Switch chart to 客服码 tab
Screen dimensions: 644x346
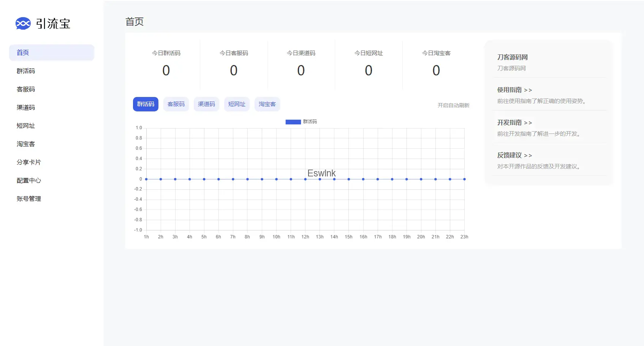coord(176,104)
